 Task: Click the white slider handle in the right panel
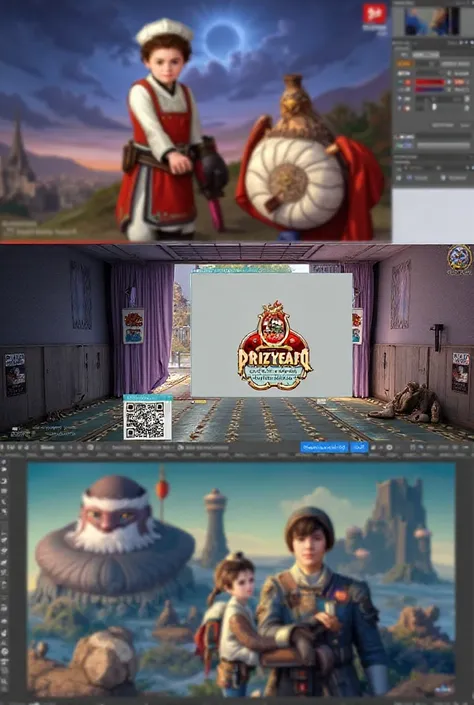(x=434, y=107)
